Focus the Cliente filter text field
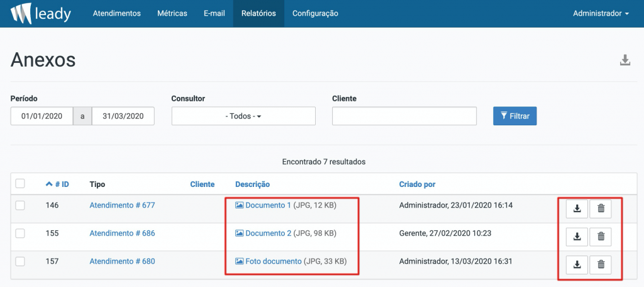 [404, 116]
